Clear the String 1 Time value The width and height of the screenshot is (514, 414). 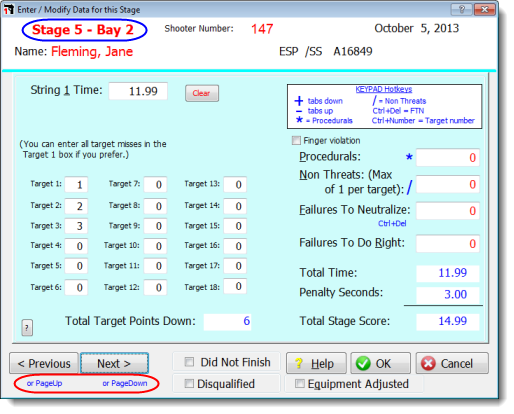pyautogui.click(x=202, y=93)
